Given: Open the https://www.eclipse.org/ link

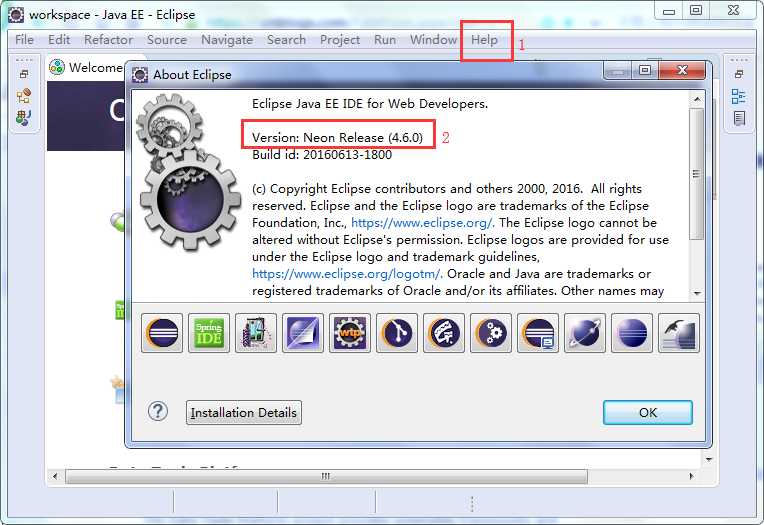Looking at the screenshot, I should [422, 223].
